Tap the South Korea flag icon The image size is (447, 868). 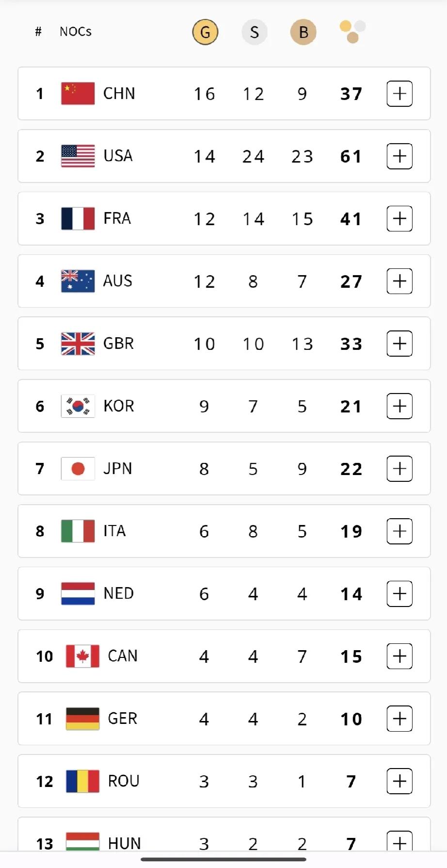(78, 406)
